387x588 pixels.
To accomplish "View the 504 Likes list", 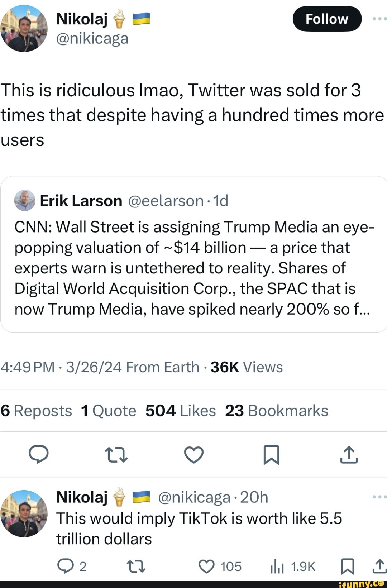I will tap(181, 411).
